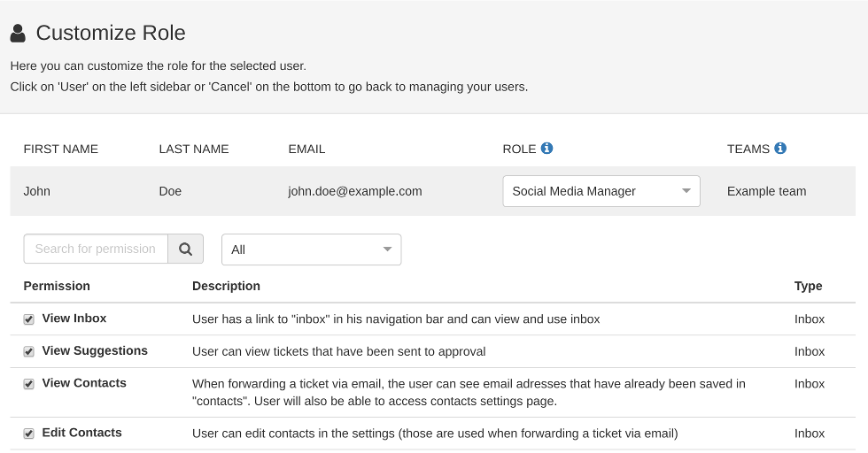Click the LAST NAME column heading
Screen dimensions: 868x453
click(x=193, y=149)
